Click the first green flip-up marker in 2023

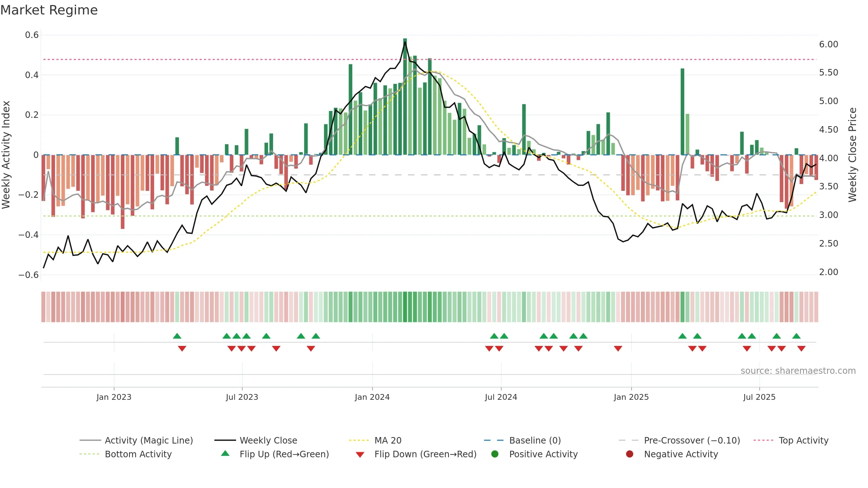click(x=177, y=336)
